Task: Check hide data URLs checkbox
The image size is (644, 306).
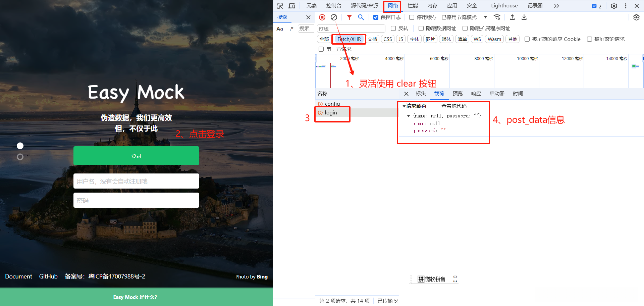Action: 421,29
